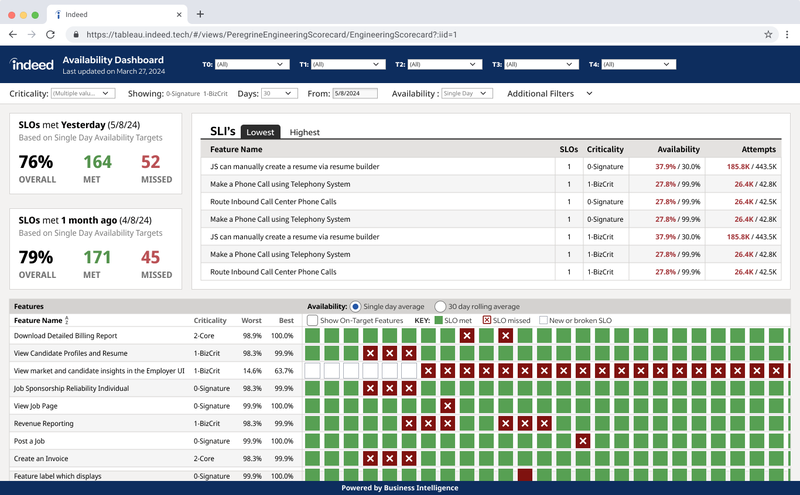Click the 63.7% best availability value
Image resolution: width=800 pixels, height=495 pixels.
[x=284, y=371]
